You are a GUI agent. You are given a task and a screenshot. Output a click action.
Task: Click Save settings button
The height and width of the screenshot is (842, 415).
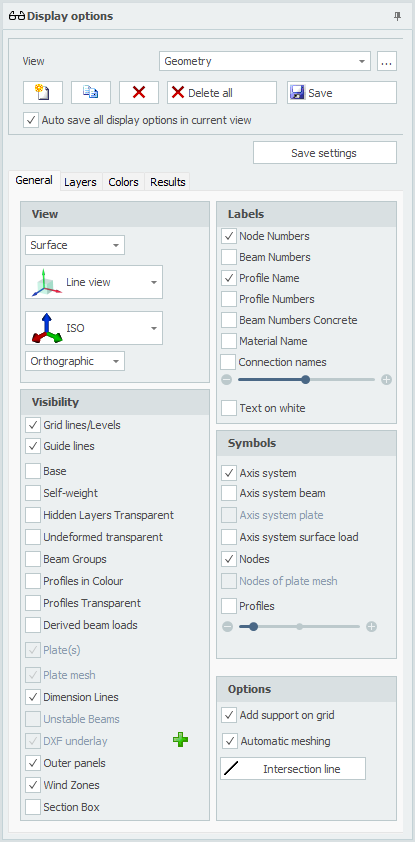(x=325, y=153)
